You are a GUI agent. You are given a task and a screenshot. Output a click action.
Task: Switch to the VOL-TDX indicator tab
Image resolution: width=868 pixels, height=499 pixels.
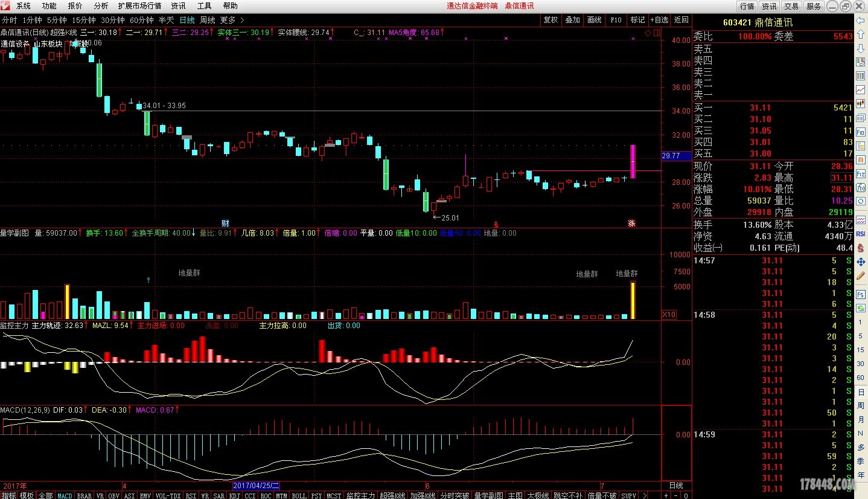tap(168, 495)
